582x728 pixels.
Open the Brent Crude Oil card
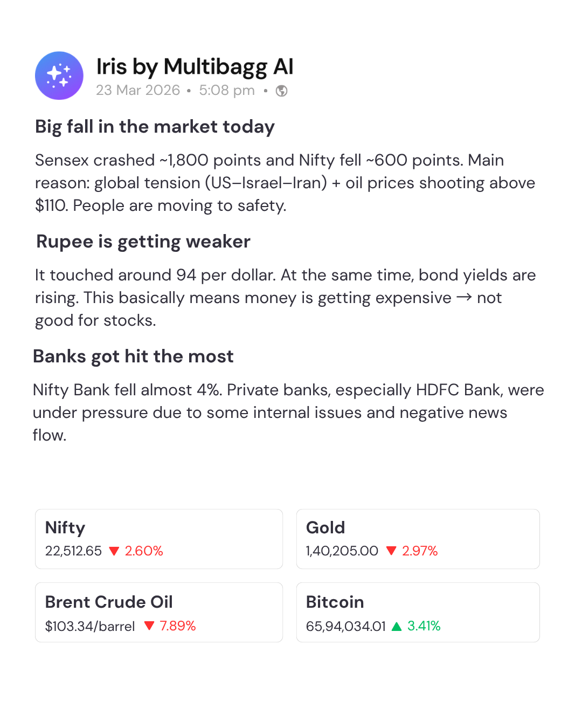click(x=159, y=612)
